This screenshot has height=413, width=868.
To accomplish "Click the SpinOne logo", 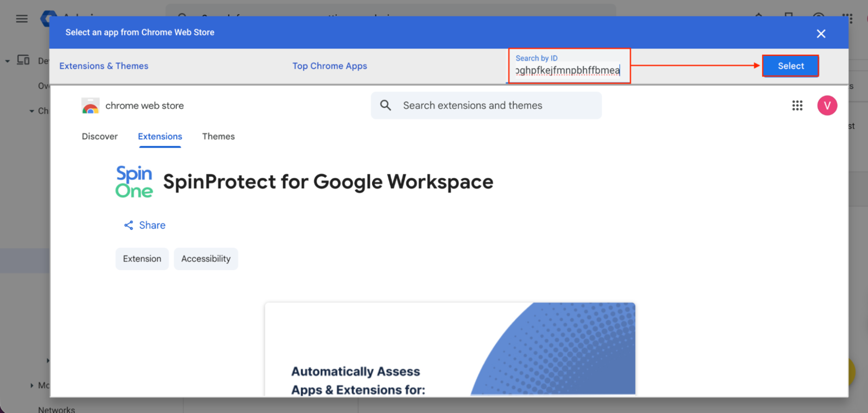I will (x=134, y=182).
